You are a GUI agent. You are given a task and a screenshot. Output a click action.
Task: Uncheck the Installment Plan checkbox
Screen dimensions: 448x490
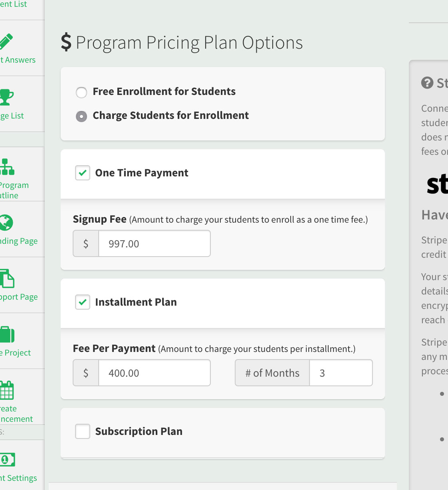(x=83, y=302)
